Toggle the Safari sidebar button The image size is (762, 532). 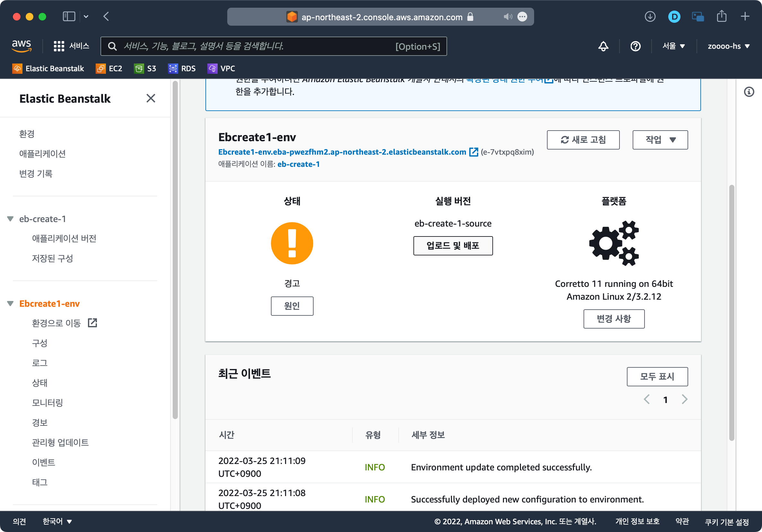69,16
